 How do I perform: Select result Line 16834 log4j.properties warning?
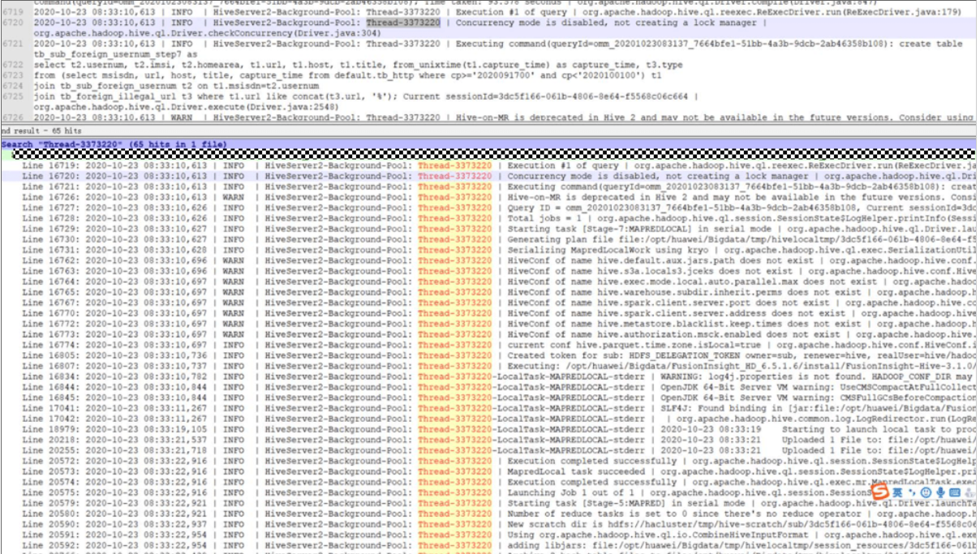(490, 376)
